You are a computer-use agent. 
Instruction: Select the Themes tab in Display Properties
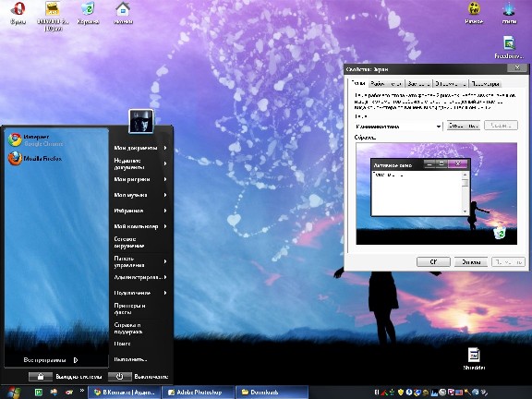pos(358,83)
